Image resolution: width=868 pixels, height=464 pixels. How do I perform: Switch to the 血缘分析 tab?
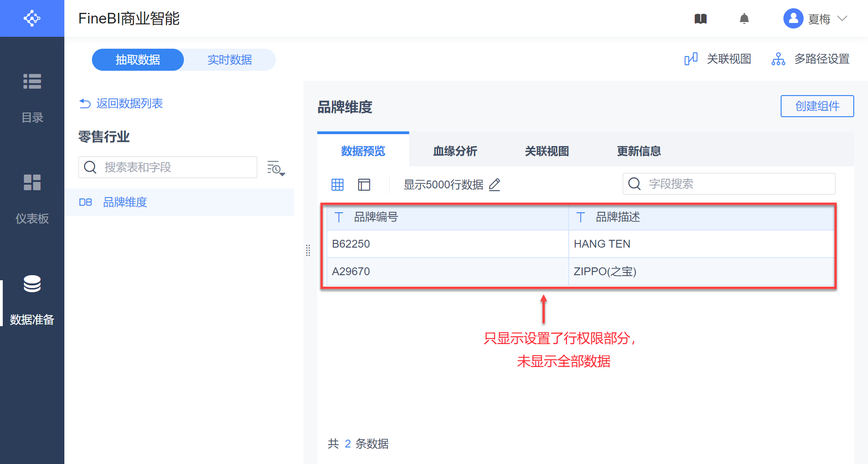(455, 151)
